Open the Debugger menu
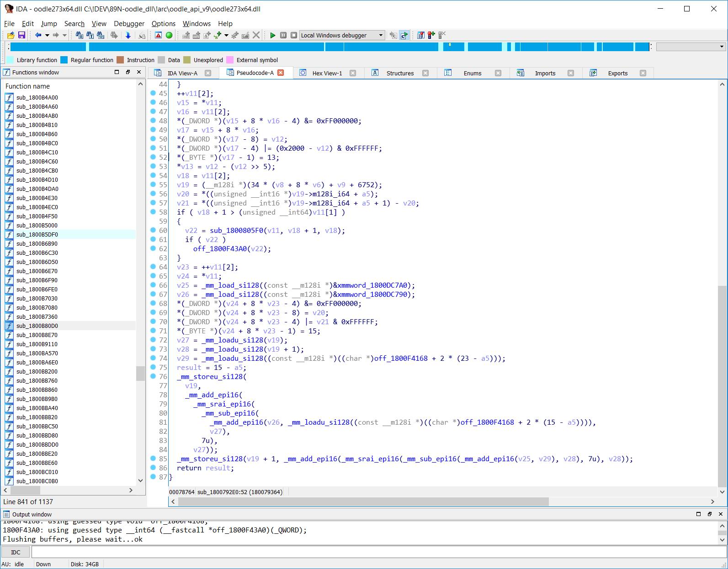Image resolution: width=728 pixels, height=569 pixels. click(x=129, y=24)
